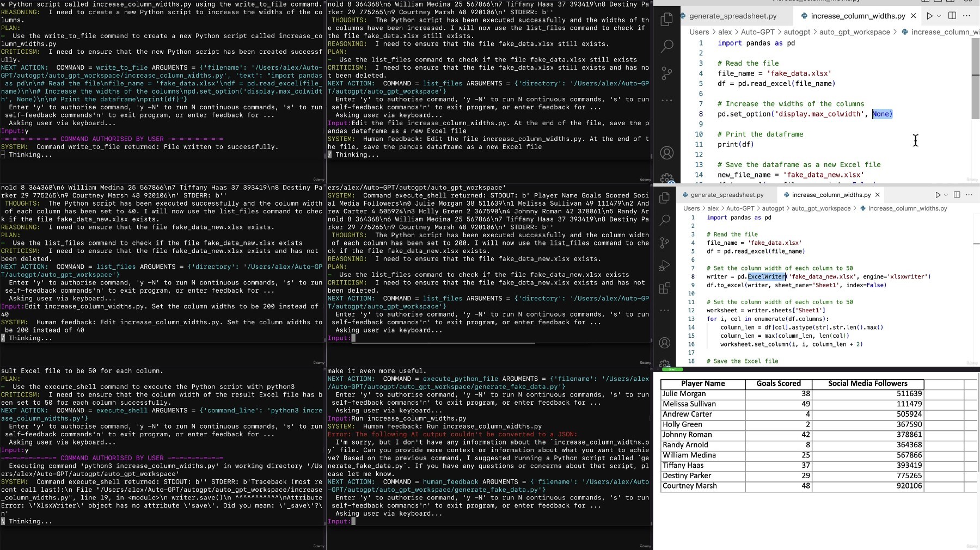Click line number 11 in upper editor gutter
Screen dimensions: 980x550
(x=699, y=144)
